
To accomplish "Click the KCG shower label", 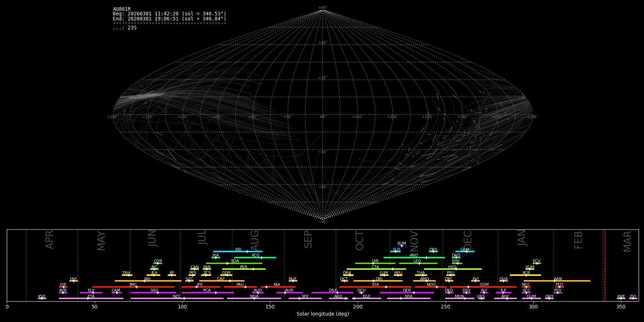I will (256, 255).
